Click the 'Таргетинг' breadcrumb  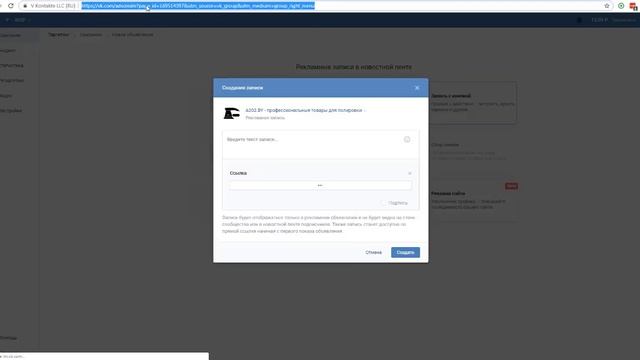(59, 35)
